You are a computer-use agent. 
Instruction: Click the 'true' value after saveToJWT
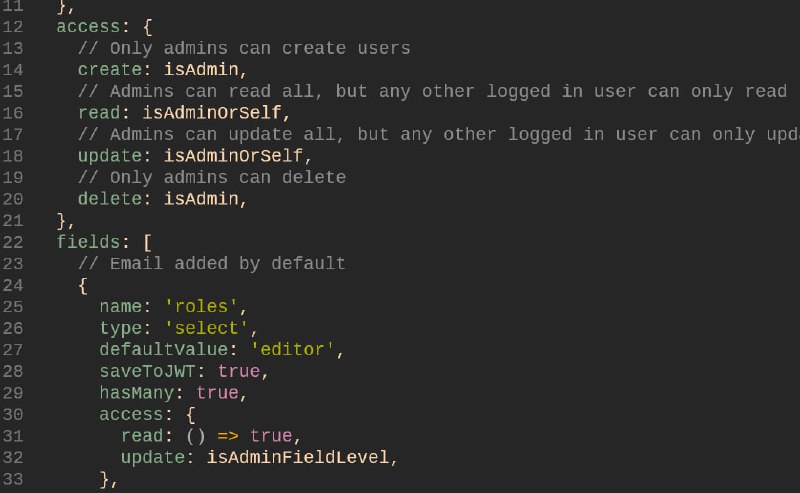[239, 372]
